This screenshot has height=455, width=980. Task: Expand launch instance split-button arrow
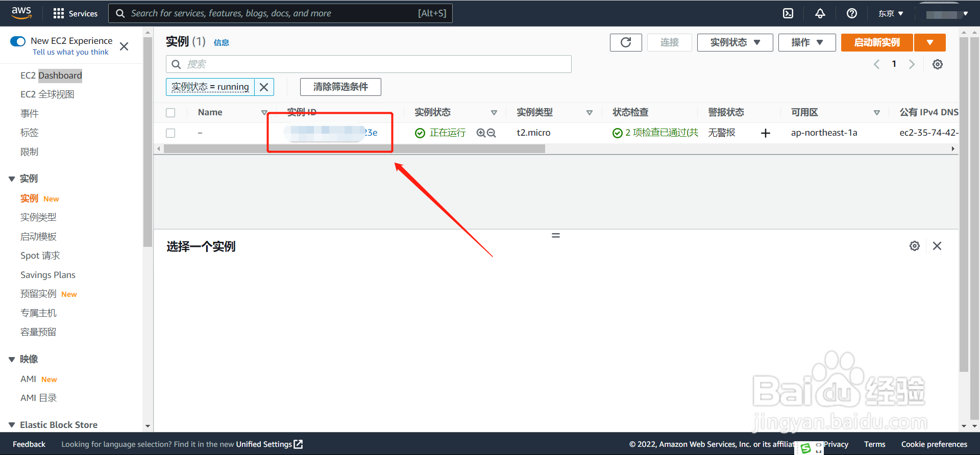[930, 42]
